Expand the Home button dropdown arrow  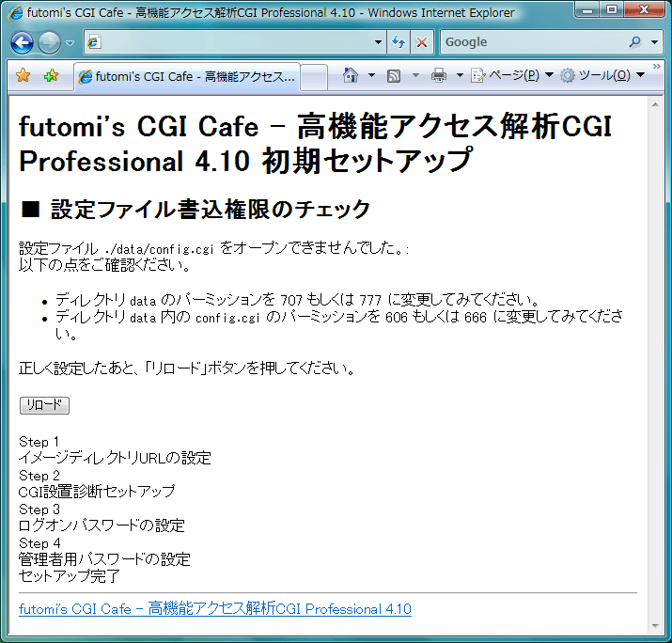coord(371,75)
